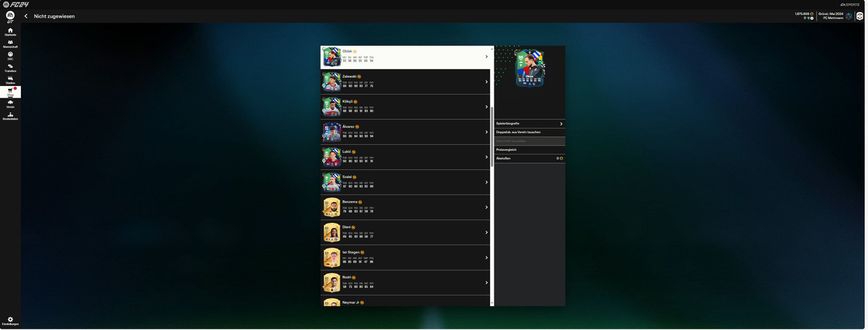The width and height of the screenshot is (868, 330).
Task: Expand Rodri row with its chevron
Action: [x=486, y=283]
